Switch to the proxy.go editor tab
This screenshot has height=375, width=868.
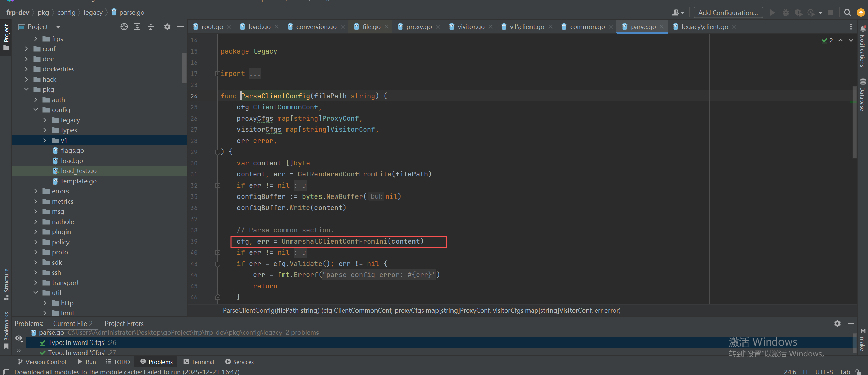(419, 27)
